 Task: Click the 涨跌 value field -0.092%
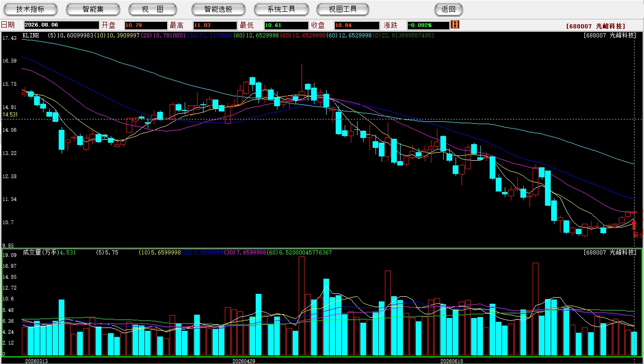point(428,25)
